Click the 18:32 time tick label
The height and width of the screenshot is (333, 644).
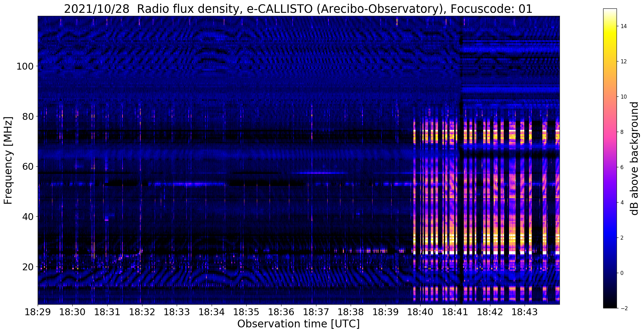point(142,312)
